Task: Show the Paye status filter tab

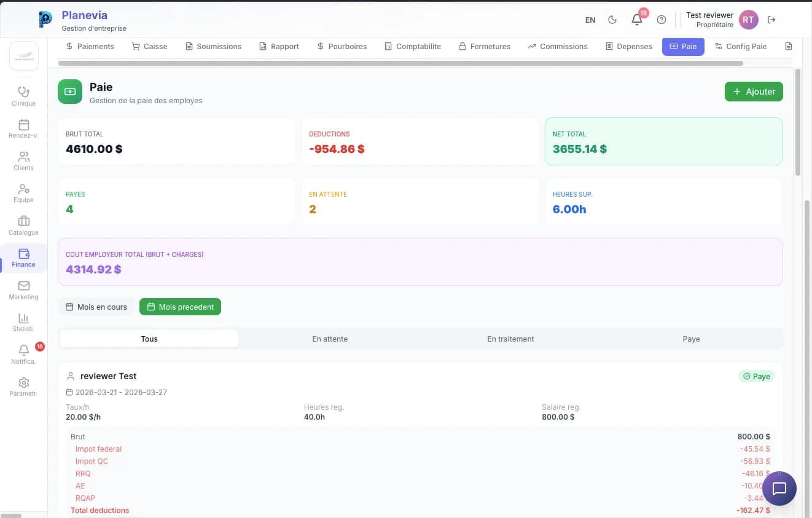Action: coord(691,339)
